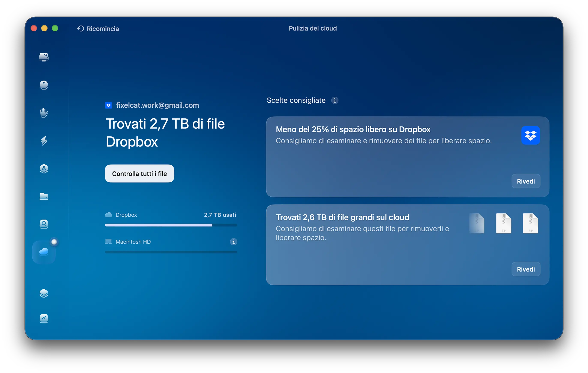Viewport: 588px width, 373px height.
Task: Select the Cloud Cleanup cloud icon
Action: pyautogui.click(x=44, y=252)
